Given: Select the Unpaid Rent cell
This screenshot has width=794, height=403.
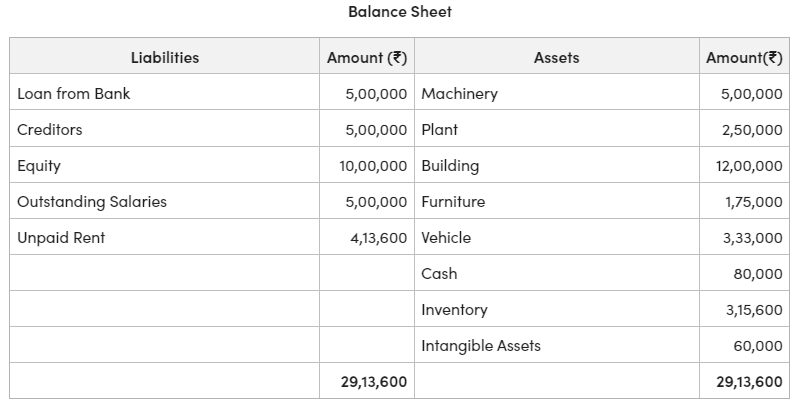Looking at the screenshot, I should (x=61, y=238).
